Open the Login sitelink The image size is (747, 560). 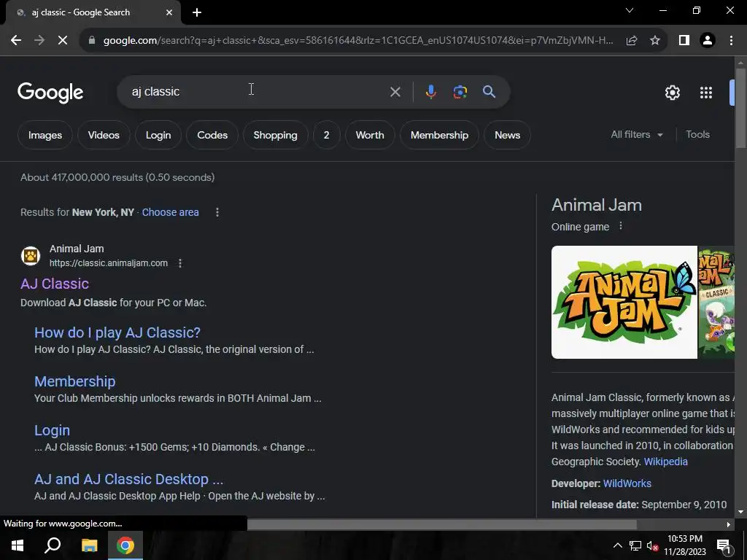coord(52,430)
